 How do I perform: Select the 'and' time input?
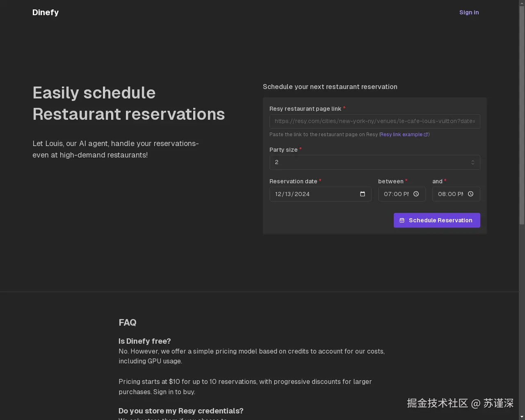(450, 194)
